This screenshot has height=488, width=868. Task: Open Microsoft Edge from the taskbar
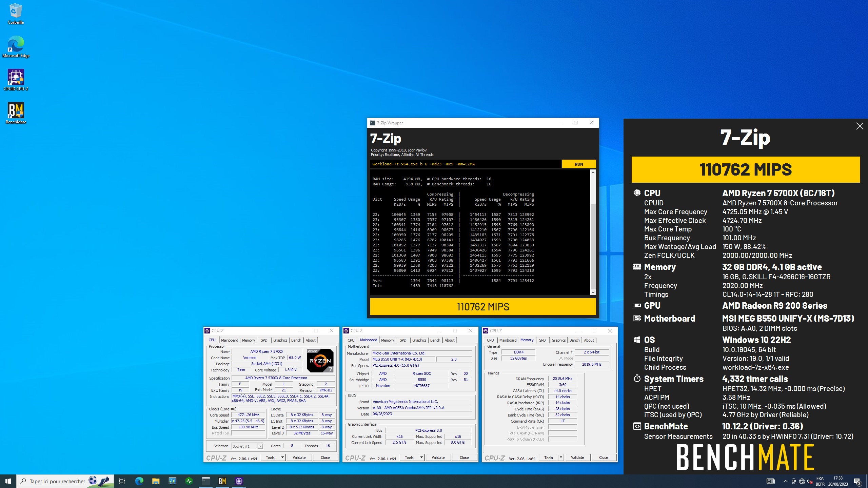(139, 481)
